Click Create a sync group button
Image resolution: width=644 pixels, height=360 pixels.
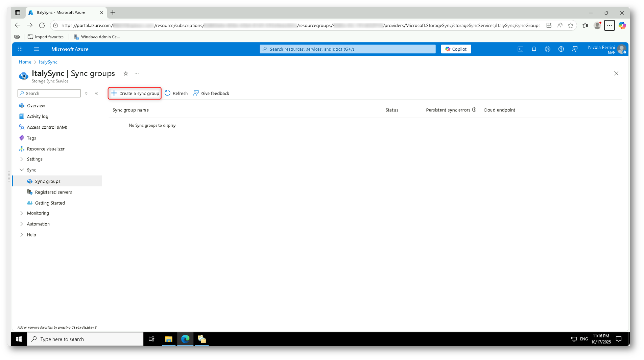point(135,93)
